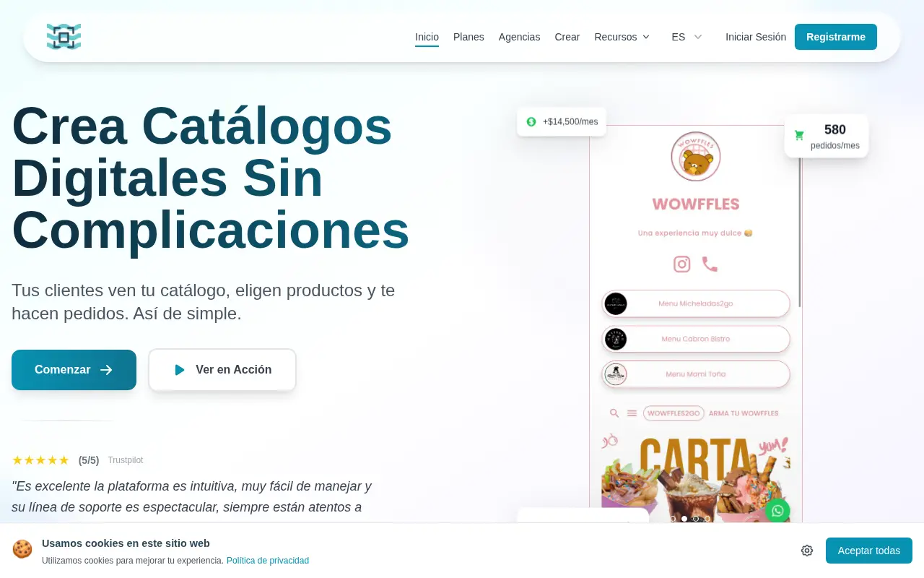Screen dimensions: 924x578
Task: Open the Agencias nav item
Action: pyautogui.click(x=519, y=37)
